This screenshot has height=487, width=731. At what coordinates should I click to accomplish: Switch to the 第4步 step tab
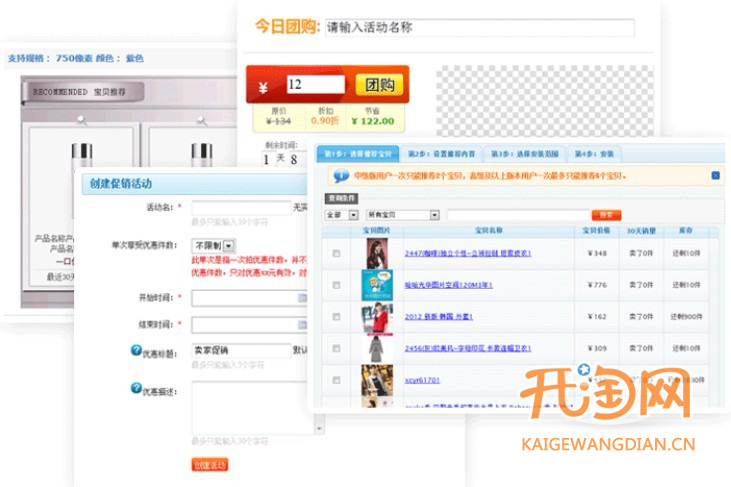pos(594,154)
